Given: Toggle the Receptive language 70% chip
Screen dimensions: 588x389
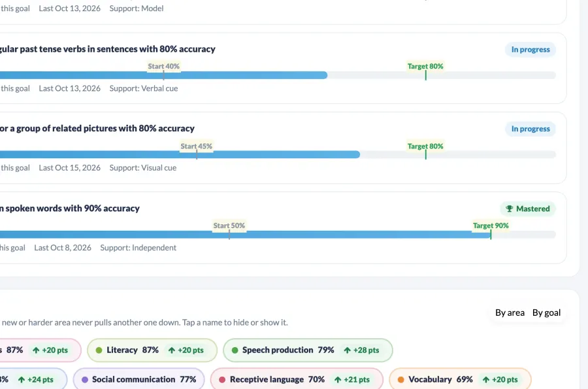Looking at the screenshot, I should pos(297,379).
